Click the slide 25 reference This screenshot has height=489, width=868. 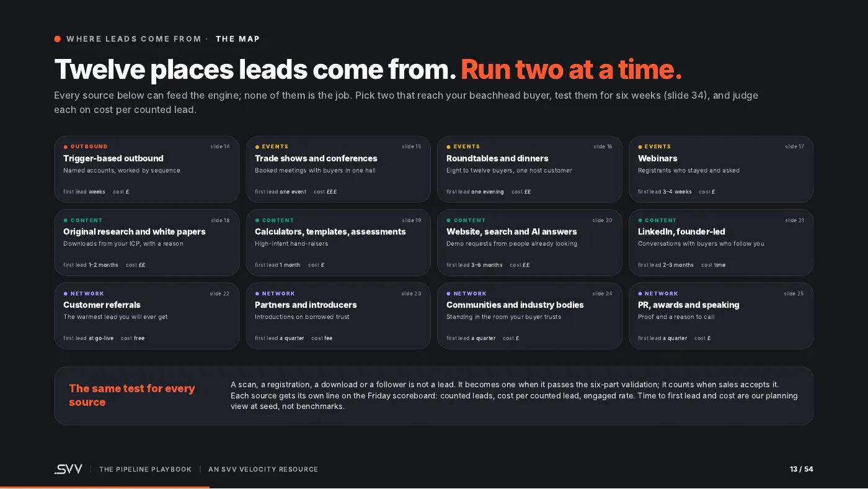pyautogui.click(x=794, y=294)
